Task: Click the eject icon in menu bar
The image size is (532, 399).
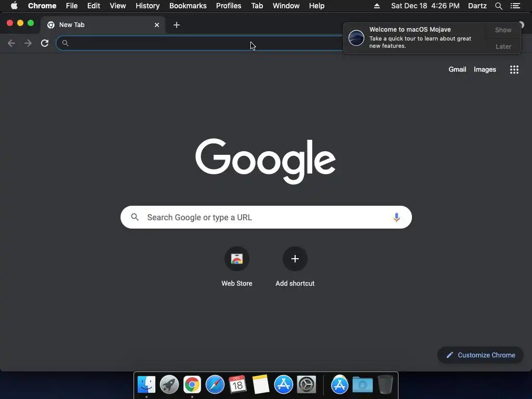Action: click(377, 6)
